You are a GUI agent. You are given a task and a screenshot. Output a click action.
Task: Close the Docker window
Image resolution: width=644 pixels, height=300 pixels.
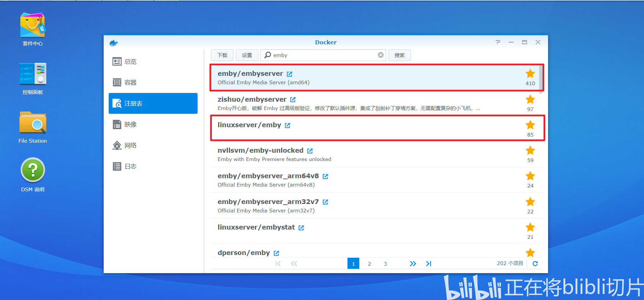(x=538, y=42)
